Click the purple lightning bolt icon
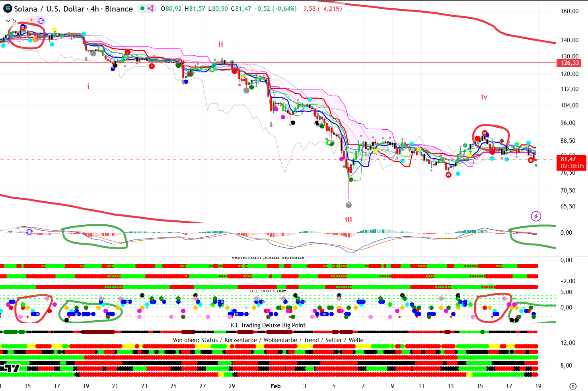The image size is (588, 391). [536, 216]
